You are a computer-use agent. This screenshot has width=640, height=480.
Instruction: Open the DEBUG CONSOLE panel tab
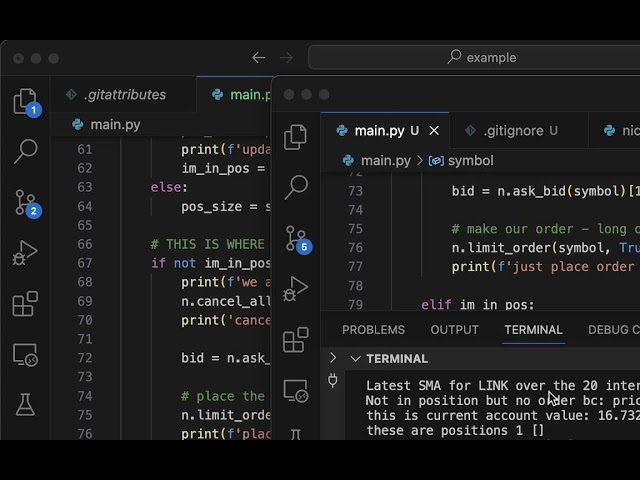click(x=613, y=330)
